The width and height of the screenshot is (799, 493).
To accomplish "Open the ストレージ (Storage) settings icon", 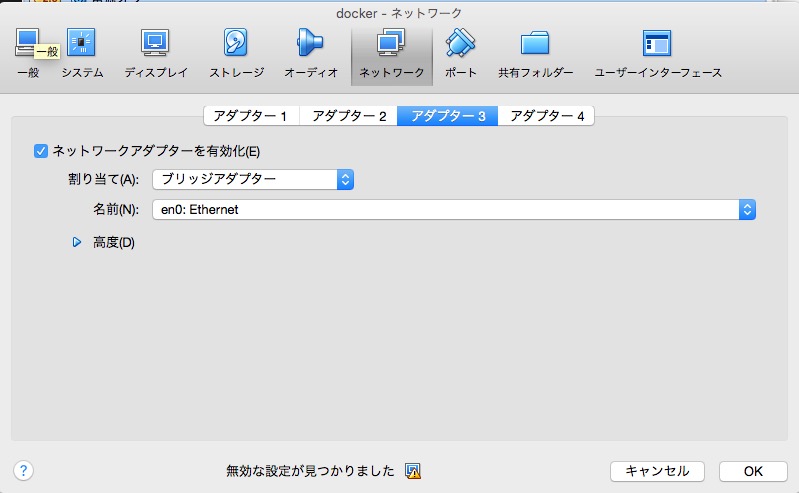I will (236, 54).
